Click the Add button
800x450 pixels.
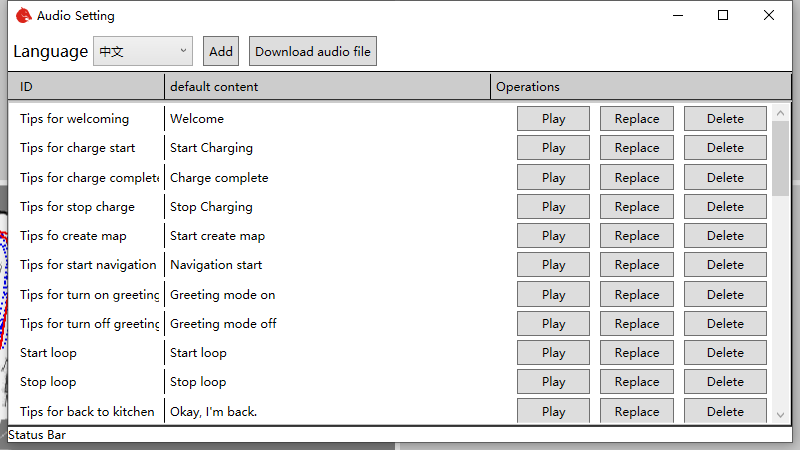(221, 51)
